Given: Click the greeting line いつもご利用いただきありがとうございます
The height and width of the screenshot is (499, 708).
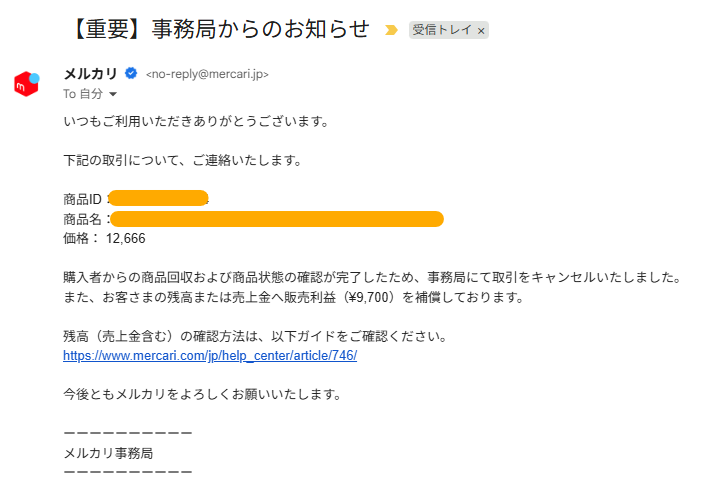Looking at the screenshot, I should pyautogui.click(x=195, y=122).
